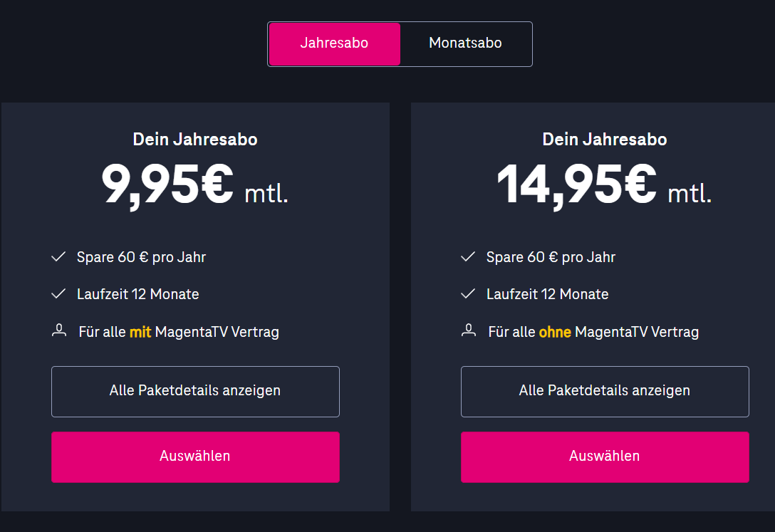Viewport: 775px width, 532px height.
Task: Click the yellow 'mit' highlighted word
Action: point(140,332)
